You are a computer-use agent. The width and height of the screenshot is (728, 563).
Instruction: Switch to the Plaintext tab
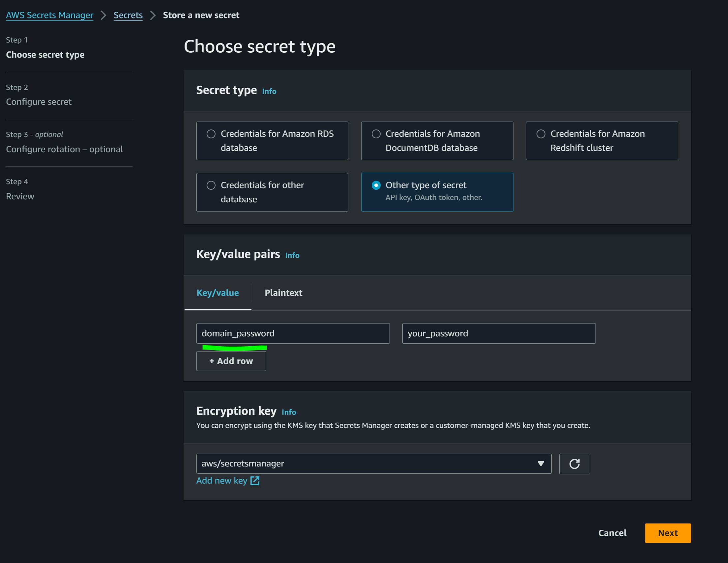[283, 293]
